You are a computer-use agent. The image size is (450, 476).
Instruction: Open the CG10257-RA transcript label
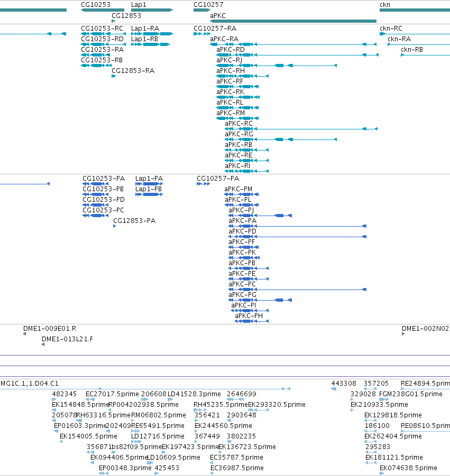215,28
